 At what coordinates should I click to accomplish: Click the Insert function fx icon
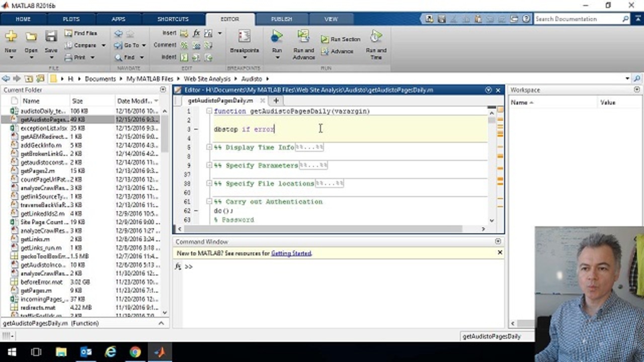point(196,33)
